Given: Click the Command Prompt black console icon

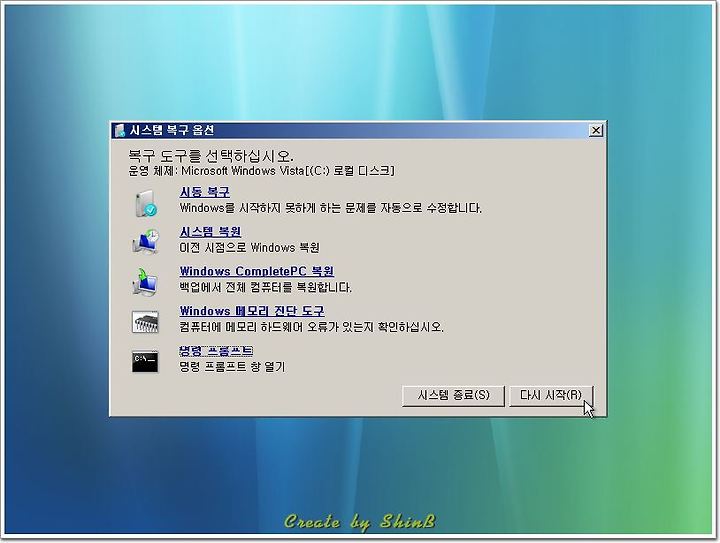Looking at the screenshot, I should [x=145, y=362].
